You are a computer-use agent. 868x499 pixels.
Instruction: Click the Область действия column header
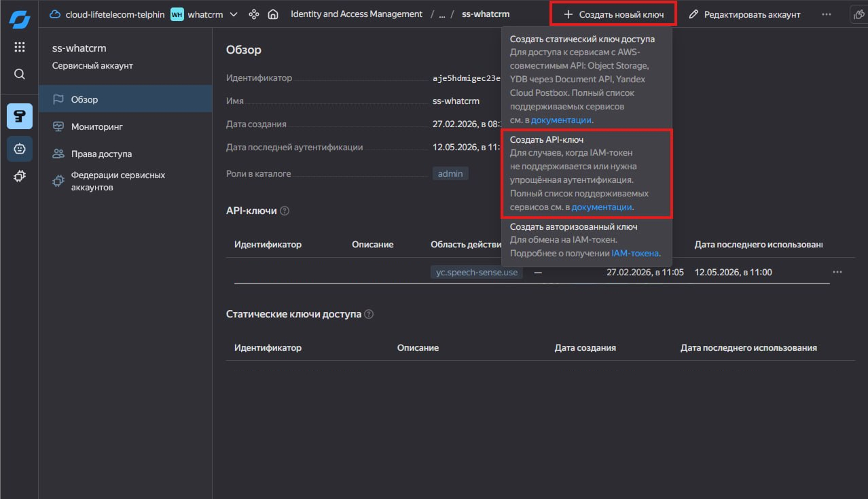[466, 245]
